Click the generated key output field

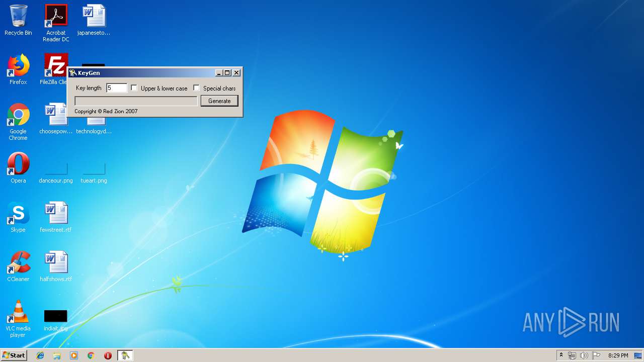136,101
